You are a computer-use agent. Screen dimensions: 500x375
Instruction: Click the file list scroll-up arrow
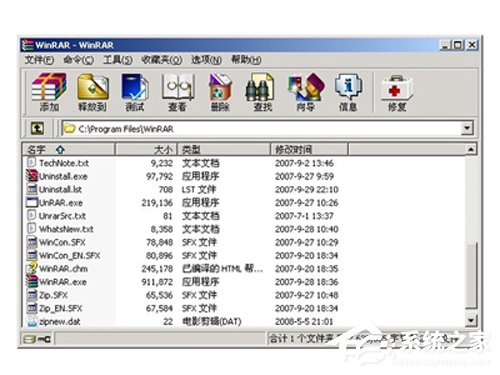pyautogui.click(x=471, y=150)
